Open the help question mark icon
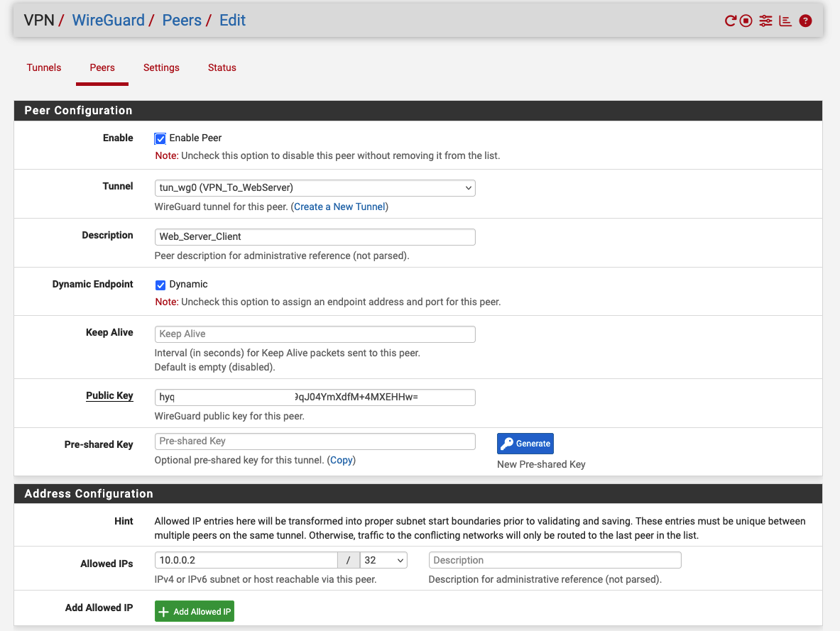The image size is (840, 631). click(x=805, y=21)
